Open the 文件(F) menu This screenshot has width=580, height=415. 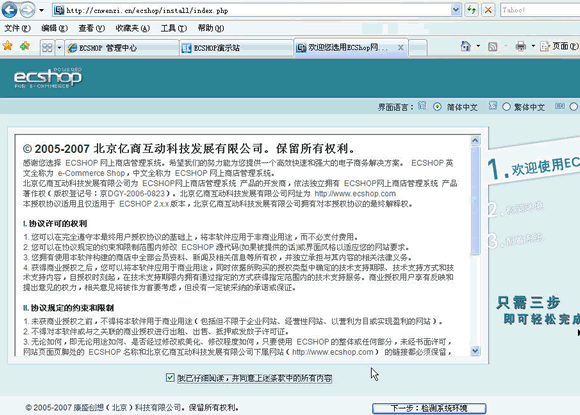click(x=17, y=28)
